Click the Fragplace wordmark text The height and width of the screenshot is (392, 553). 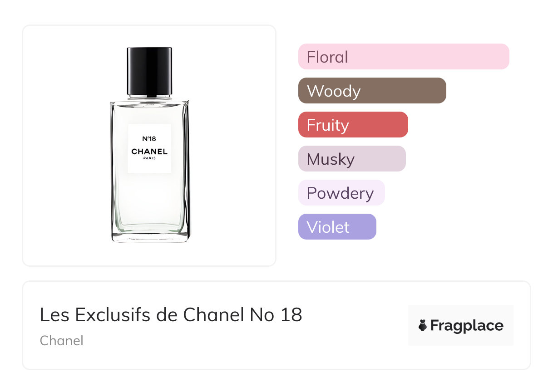(467, 326)
